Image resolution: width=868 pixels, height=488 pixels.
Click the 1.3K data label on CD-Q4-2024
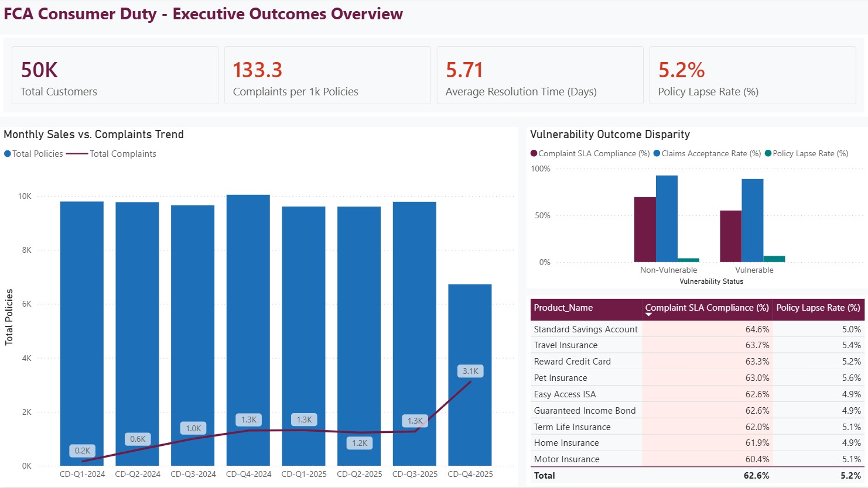tap(249, 420)
